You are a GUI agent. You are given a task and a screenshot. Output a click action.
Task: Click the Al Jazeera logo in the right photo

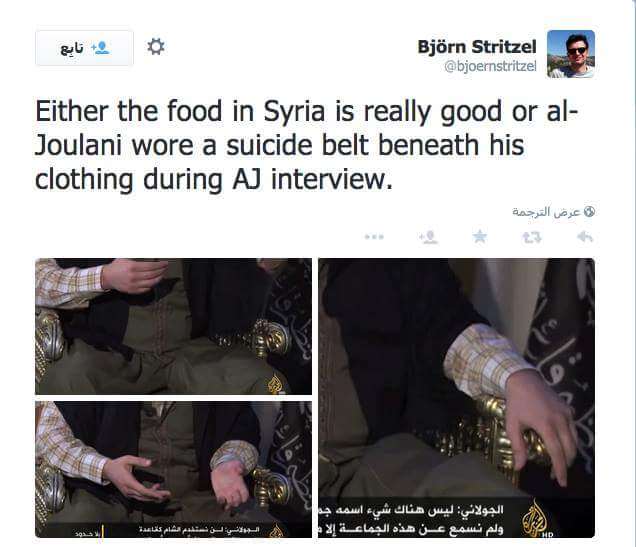click(535, 519)
